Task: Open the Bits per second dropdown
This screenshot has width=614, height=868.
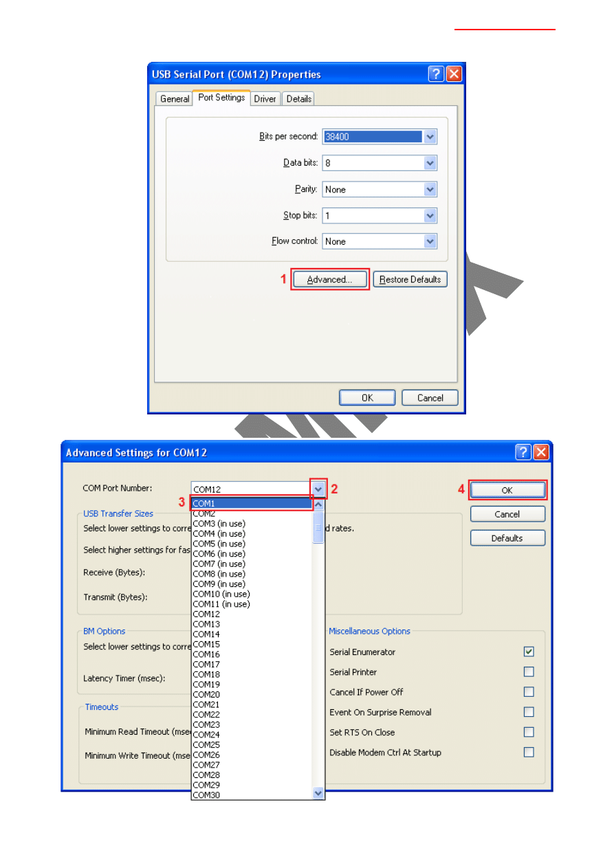Action: pos(430,137)
